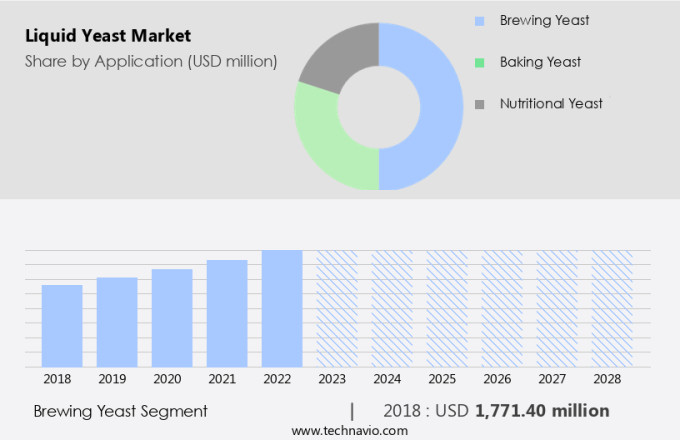Screen dimensions: 680x440
Task: Open the www.technavio.com link
Action: (x=349, y=430)
